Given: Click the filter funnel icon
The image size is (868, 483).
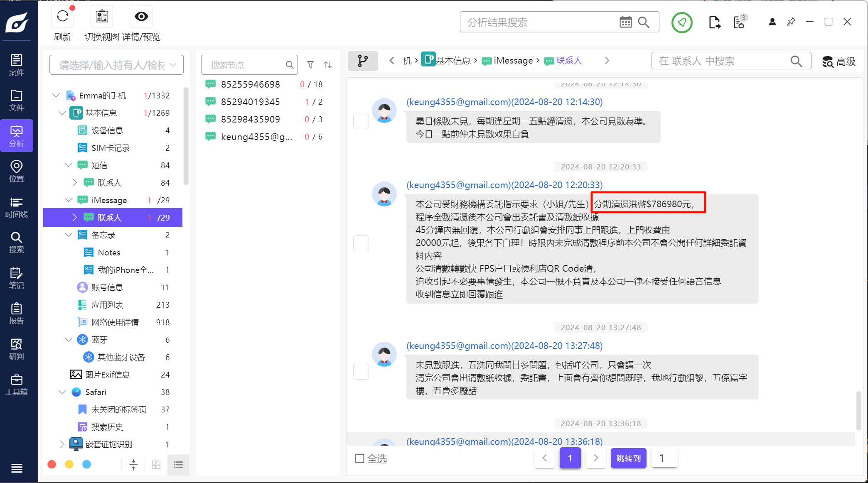Looking at the screenshot, I should tap(310, 65).
